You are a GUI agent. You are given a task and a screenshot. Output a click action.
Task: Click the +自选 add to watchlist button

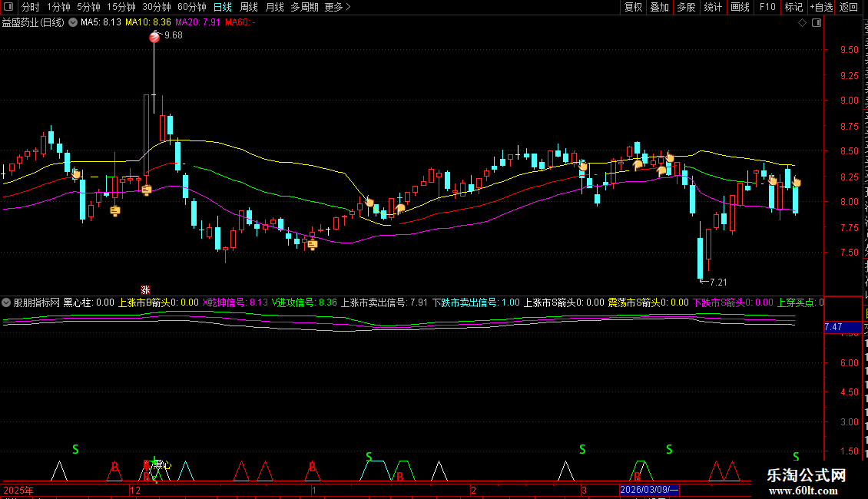(821, 7)
